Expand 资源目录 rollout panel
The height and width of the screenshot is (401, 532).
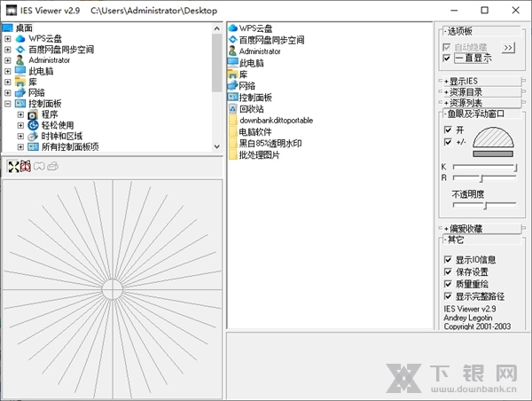click(x=481, y=92)
